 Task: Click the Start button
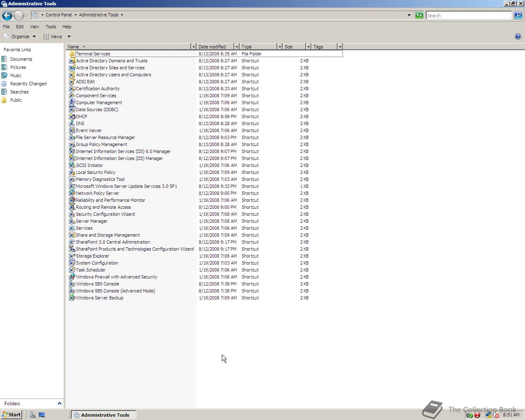point(11,415)
